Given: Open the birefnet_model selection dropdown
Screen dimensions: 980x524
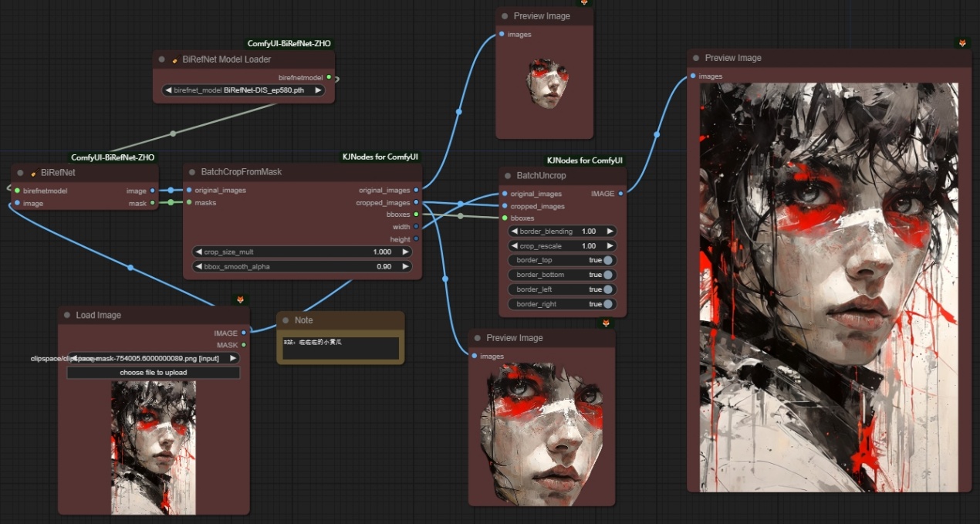Looking at the screenshot, I should 244,90.
